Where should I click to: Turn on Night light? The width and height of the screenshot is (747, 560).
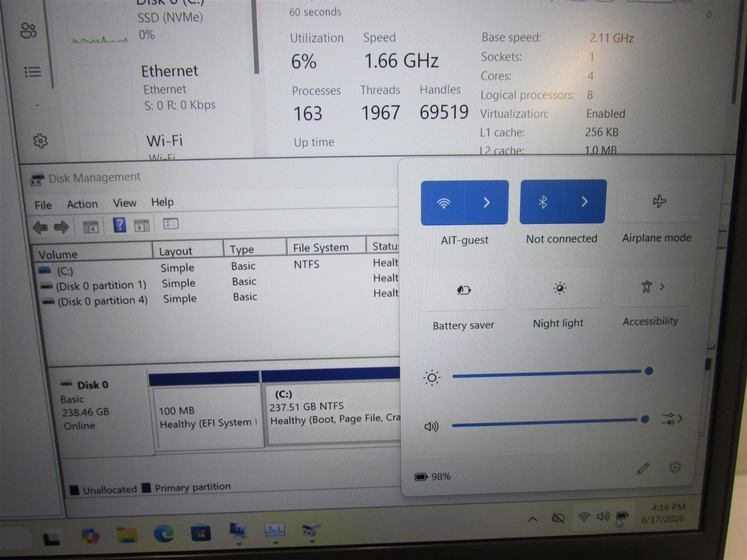559,288
